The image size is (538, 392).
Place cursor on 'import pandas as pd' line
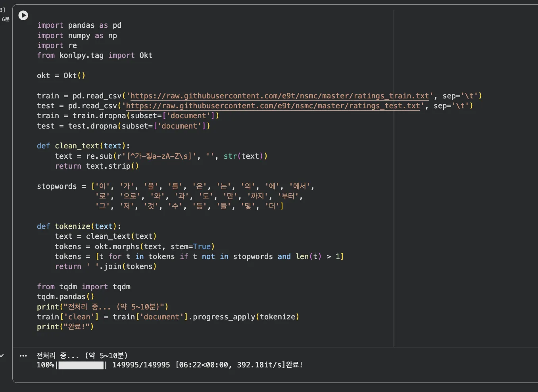pyautogui.click(x=79, y=25)
